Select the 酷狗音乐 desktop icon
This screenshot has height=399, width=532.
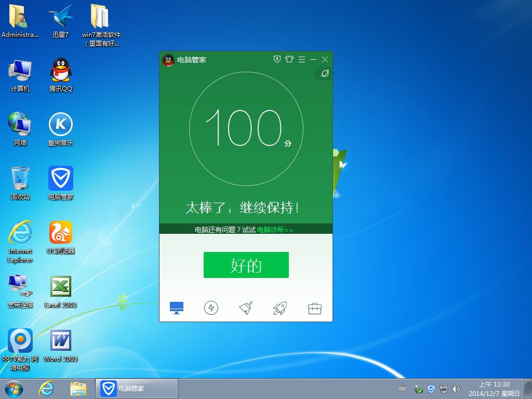(x=61, y=128)
